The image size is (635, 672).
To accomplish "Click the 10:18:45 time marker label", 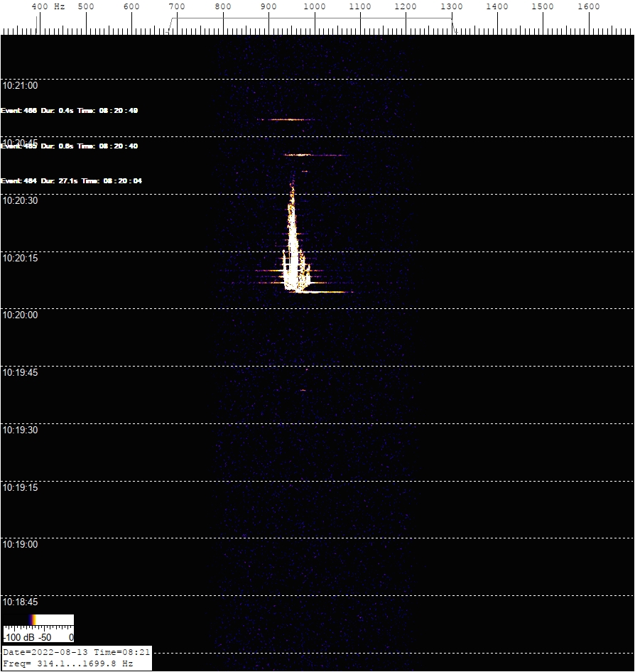I will (x=20, y=602).
